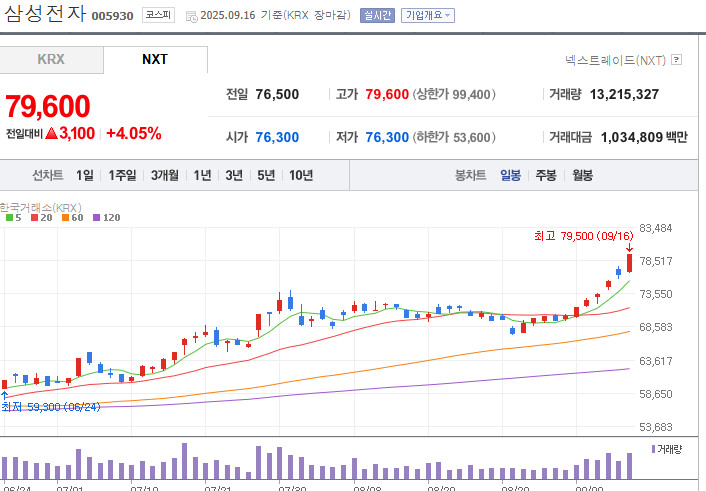Click the 코스피 market badge
Image resolution: width=706 pixels, height=491 pixels.
click(x=158, y=15)
